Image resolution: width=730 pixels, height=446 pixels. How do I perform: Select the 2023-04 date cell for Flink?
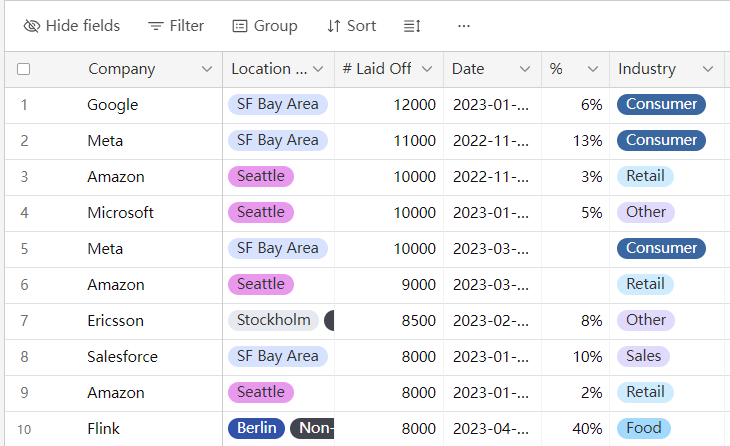click(493, 429)
